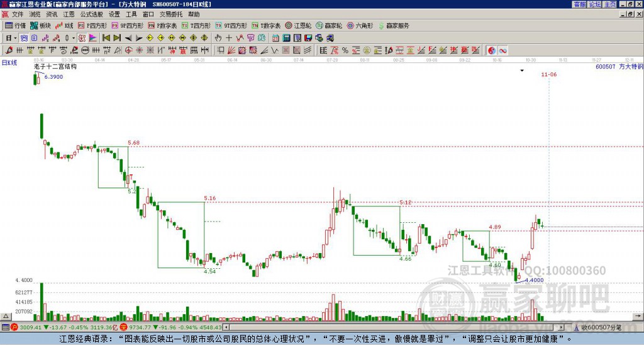Click the 深 Shenzhen index badge
The width and height of the screenshot is (644, 345).
[x=123, y=327]
